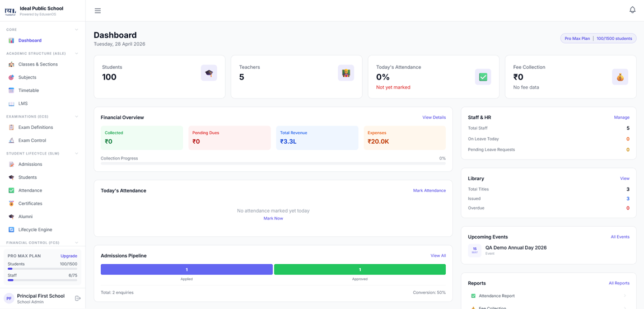Click the Ideal Public School logo
This screenshot has height=309, width=644.
tap(10, 11)
